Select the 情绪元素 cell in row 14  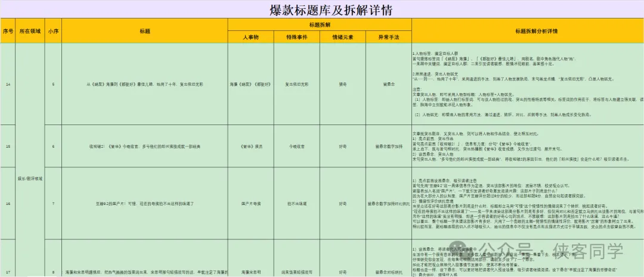click(342, 84)
